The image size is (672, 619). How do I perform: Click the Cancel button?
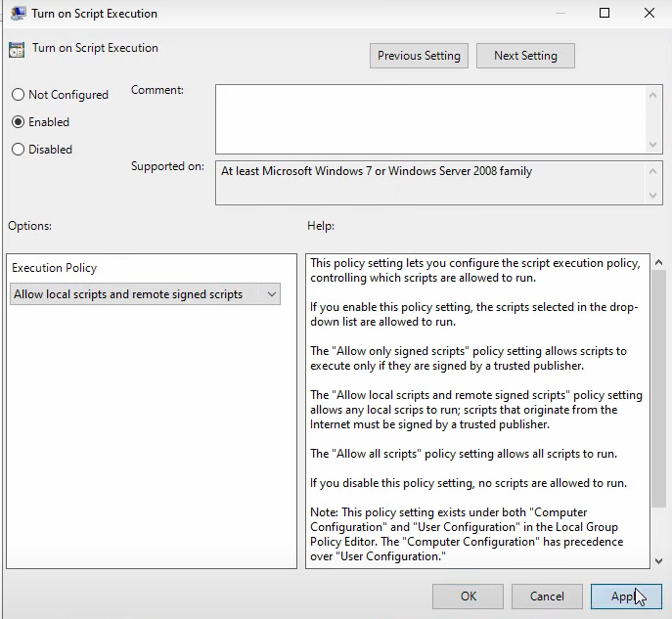click(x=547, y=597)
